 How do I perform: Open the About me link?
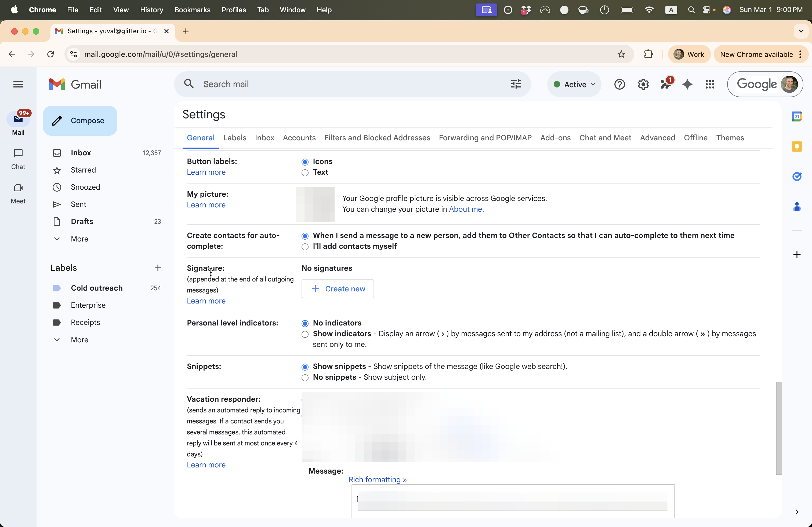[x=465, y=209]
